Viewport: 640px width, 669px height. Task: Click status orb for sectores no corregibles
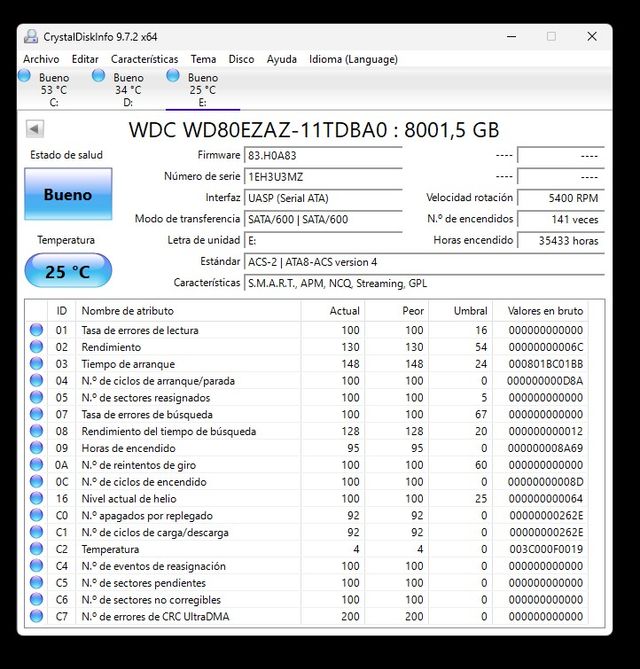click(36, 599)
